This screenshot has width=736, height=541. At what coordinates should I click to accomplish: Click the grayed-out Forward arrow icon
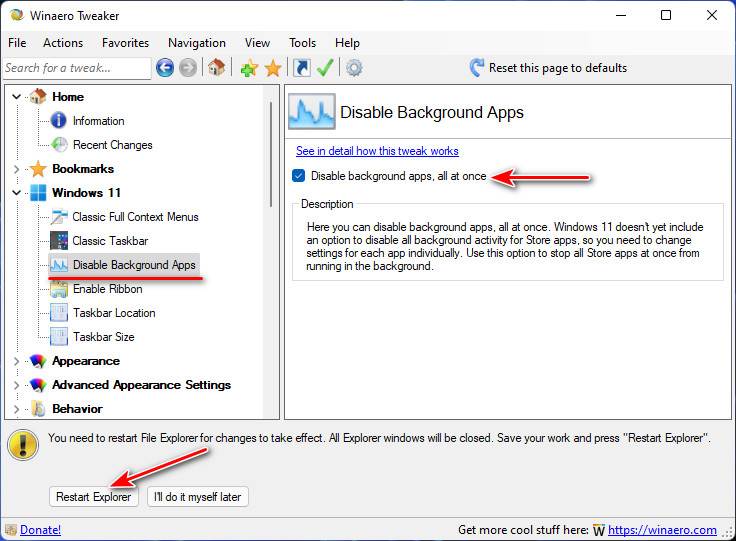pyautogui.click(x=188, y=68)
